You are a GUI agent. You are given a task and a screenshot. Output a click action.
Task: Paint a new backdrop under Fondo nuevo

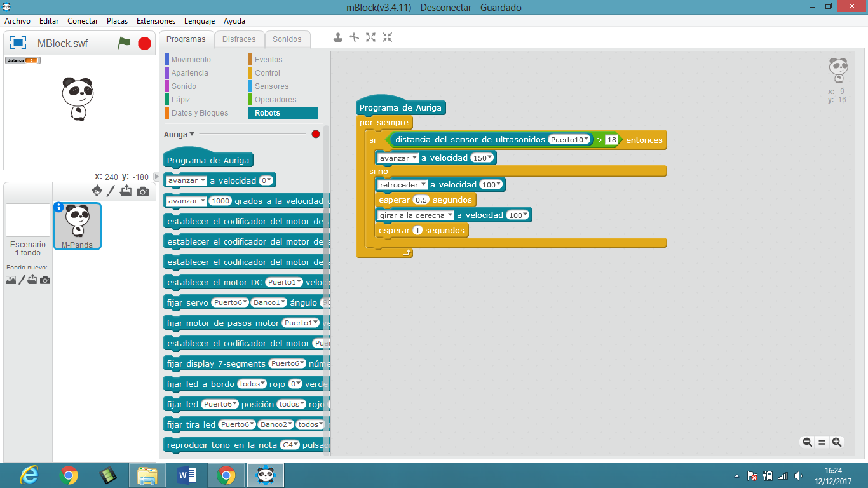pyautogui.click(x=22, y=280)
